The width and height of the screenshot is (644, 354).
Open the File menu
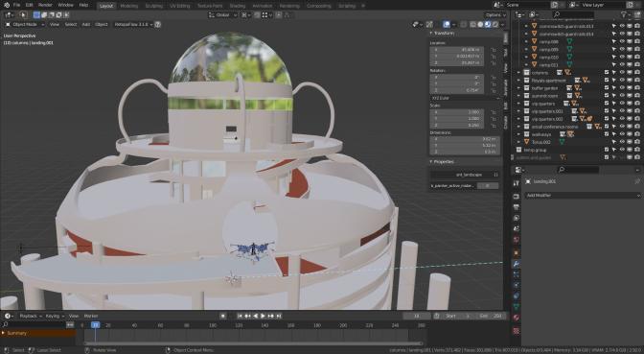[17, 5]
